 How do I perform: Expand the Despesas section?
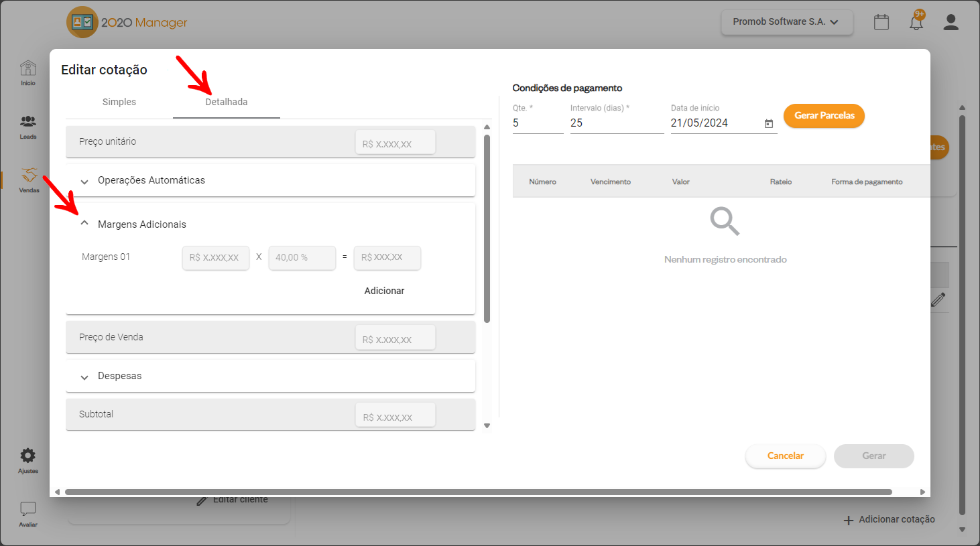84,377
